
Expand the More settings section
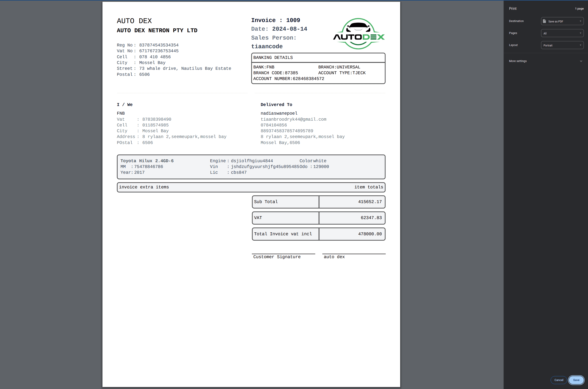tap(545, 61)
